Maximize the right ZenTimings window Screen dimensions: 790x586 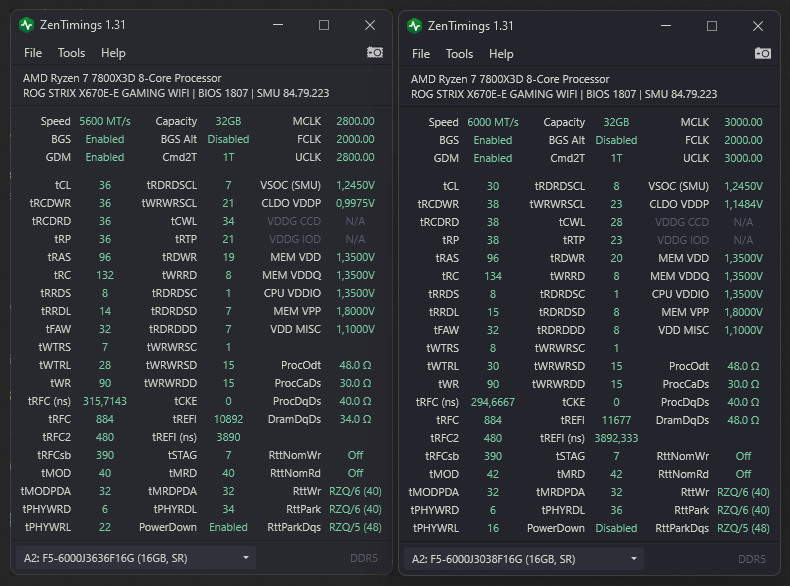click(712, 25)
